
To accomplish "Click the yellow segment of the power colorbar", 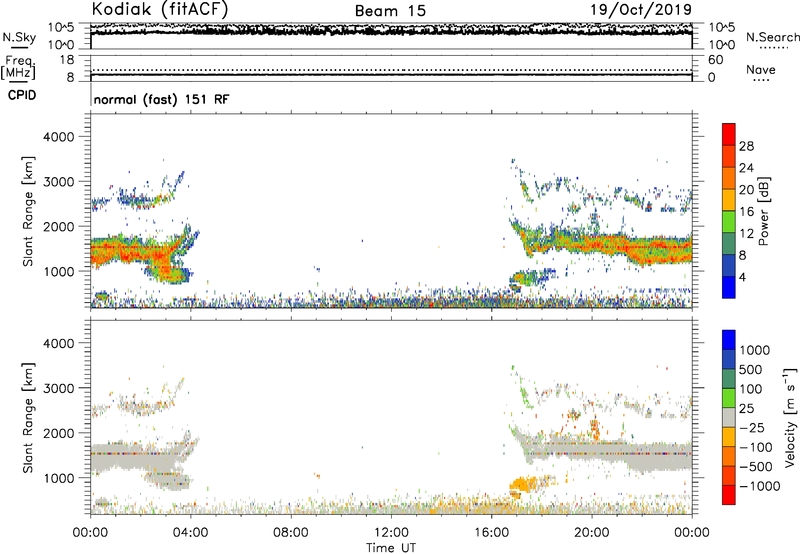I will click(x=729, y=200).
